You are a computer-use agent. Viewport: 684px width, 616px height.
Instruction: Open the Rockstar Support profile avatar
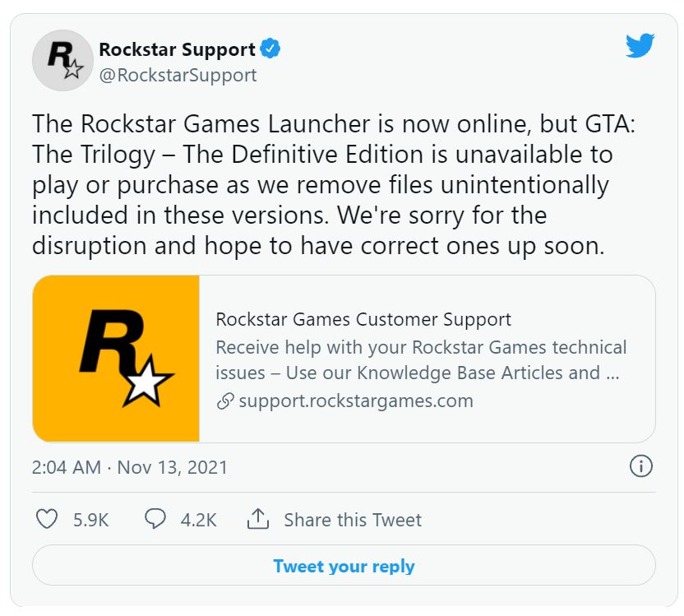click(62, 61)
